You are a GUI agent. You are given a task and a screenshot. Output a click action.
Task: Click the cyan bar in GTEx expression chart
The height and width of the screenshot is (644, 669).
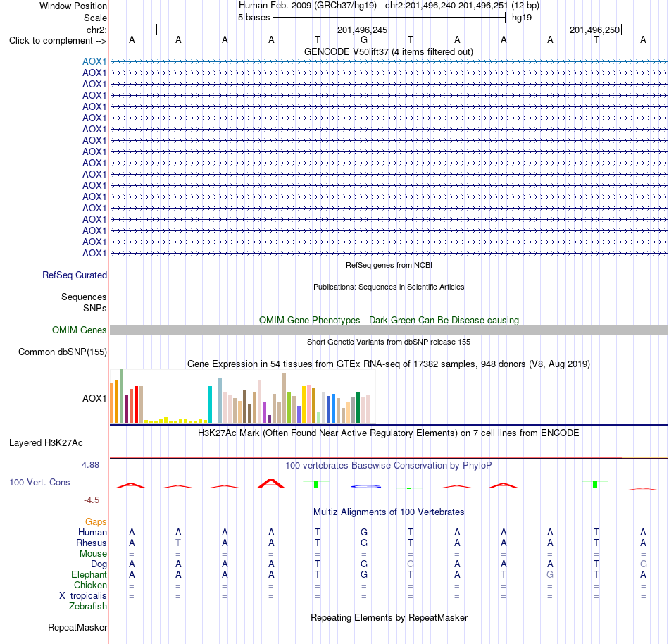click(x=210, y=404)
